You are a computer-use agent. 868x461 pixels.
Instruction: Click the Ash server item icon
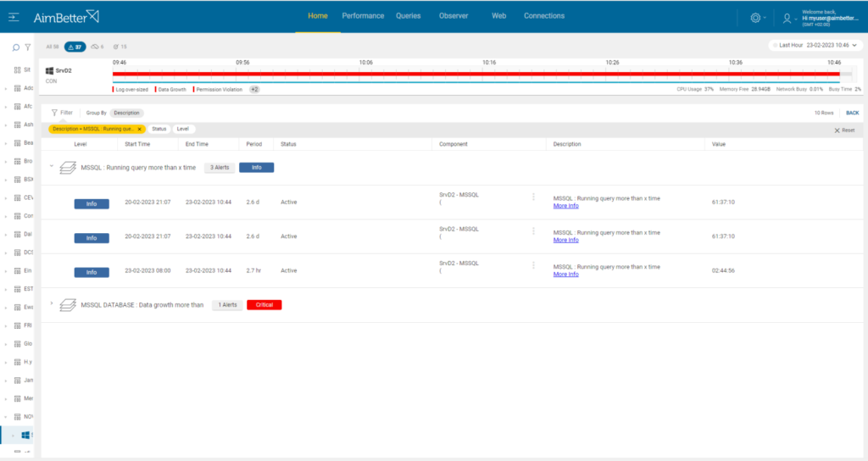point(17,125)
